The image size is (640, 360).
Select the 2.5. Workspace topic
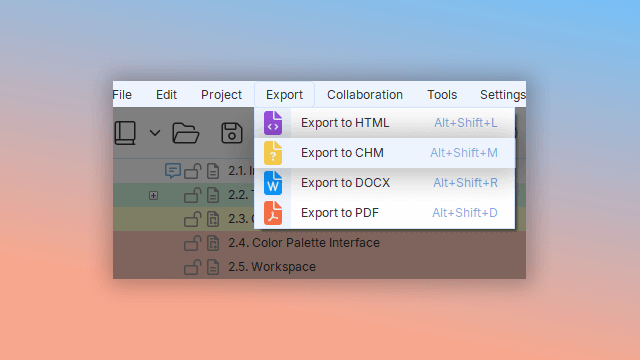(272, 267)
